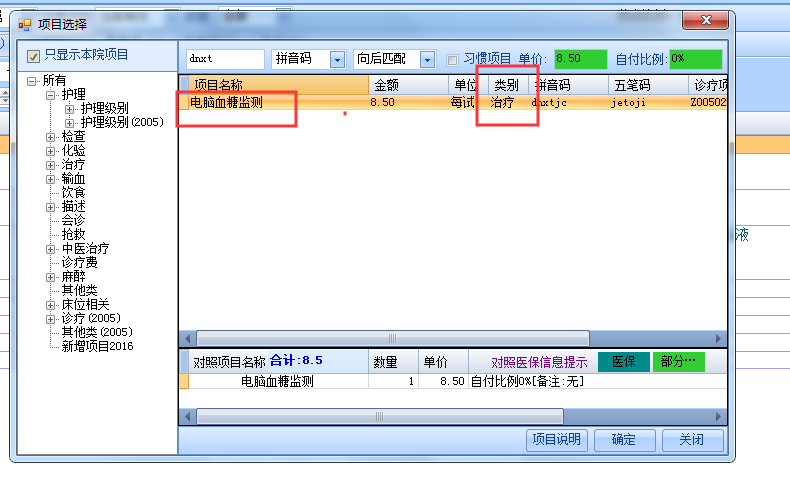Toggle the 只显示本院项目 checkbox
This screenshot has height=494, width=790.
point(33,56)
